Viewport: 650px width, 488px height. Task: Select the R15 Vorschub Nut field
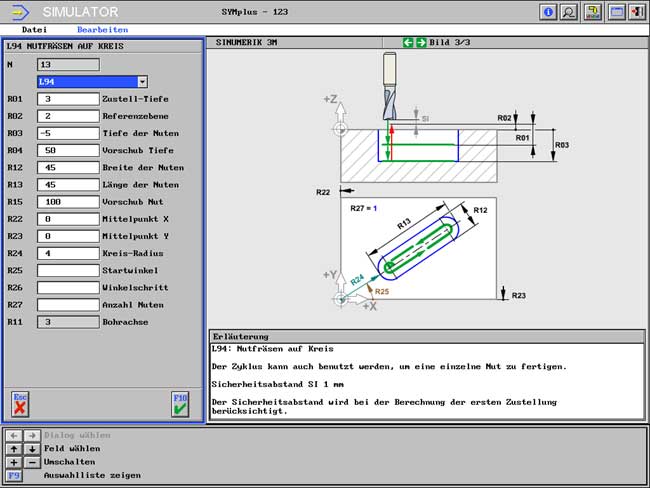point(68,202)
